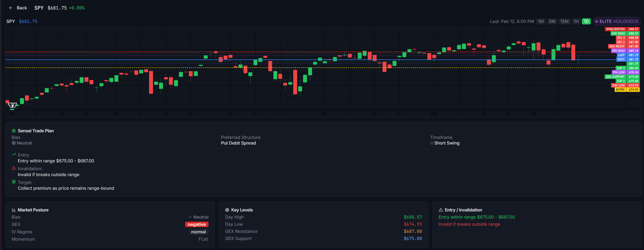The height and width of the screenshot is (250, 644).
Task: Click the SPOT 681.75 price label
Action: [621, 59]
